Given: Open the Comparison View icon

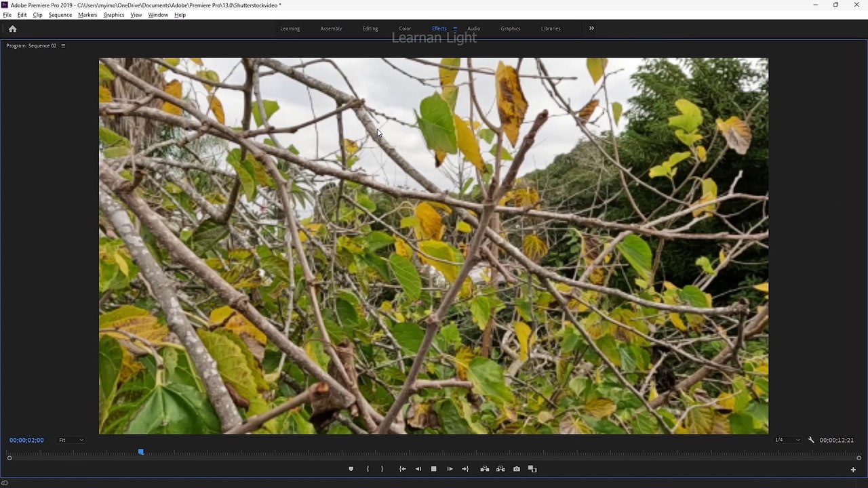Looking at the screenshot, I should tap(532, 469).
